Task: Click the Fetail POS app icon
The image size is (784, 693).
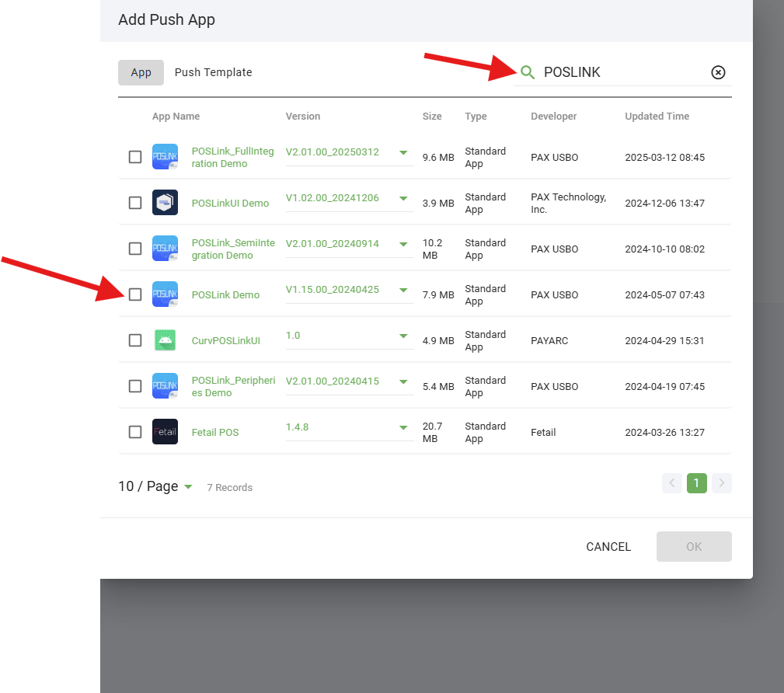Action: point(165,432)
